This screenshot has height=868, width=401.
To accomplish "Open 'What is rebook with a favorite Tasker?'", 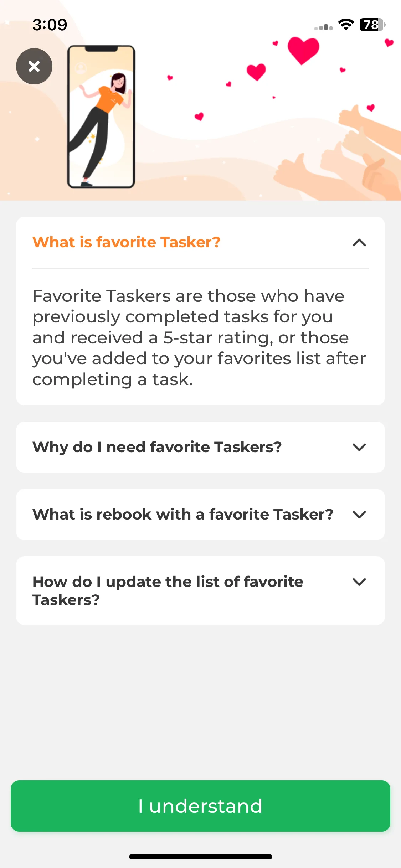I will pyautogui.click(x=200, y=515).
